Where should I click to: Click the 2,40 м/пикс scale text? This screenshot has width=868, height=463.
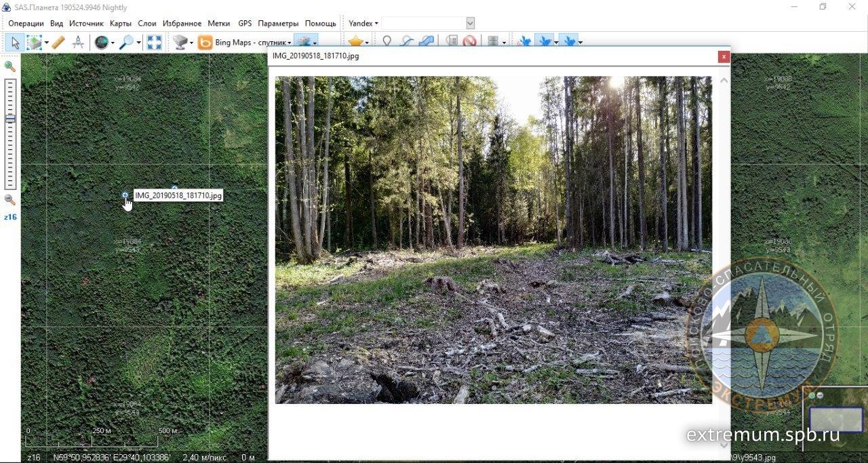[205, 458]
